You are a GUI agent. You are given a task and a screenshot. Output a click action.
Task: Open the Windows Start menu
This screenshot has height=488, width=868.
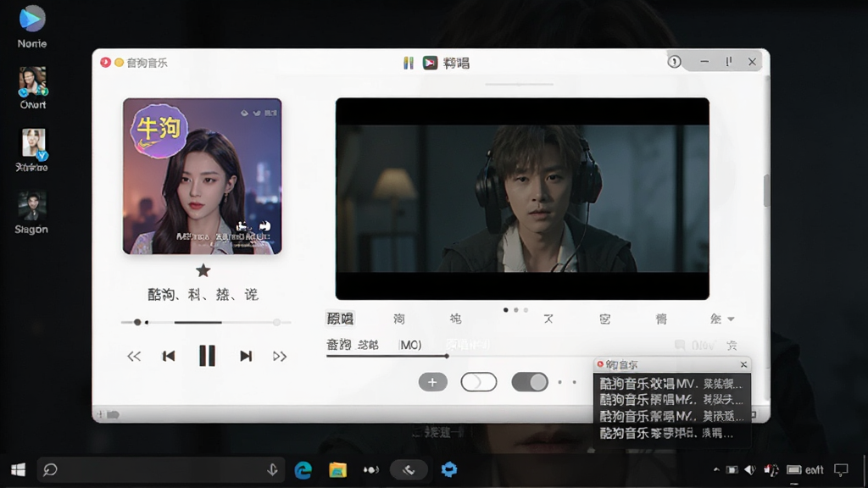(19, 469)
